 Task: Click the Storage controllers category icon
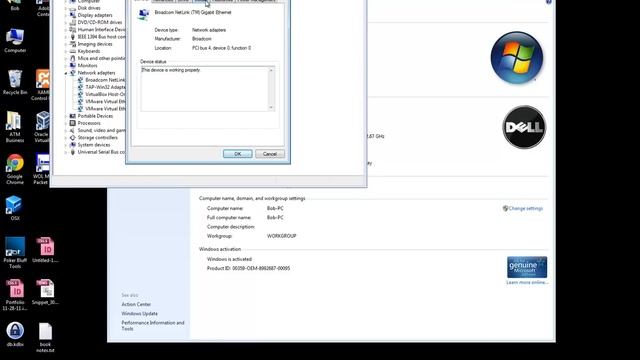(x=73, y=138)
